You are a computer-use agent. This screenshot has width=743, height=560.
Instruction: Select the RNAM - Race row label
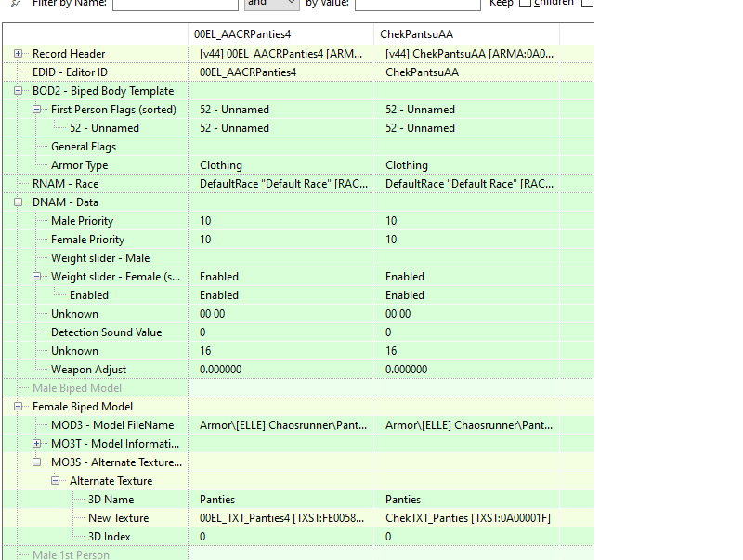[x=65, y=184]
